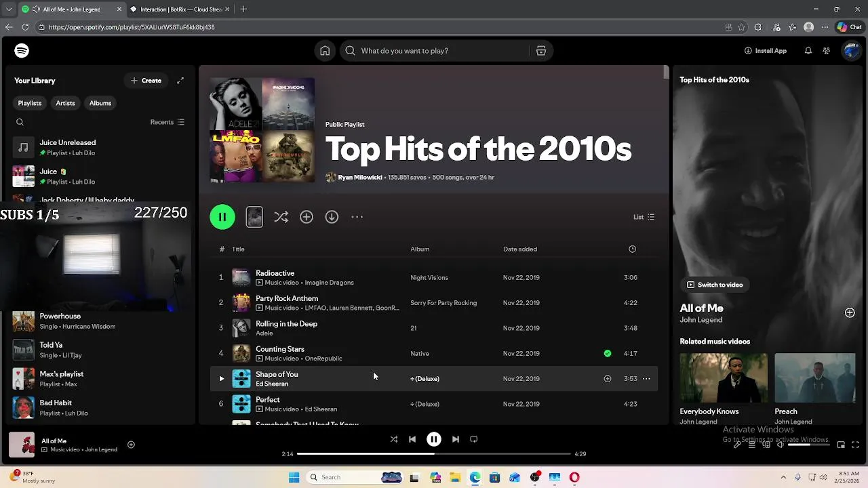
Task: Click the Spotify logo in the top-left
Action: 22,51
